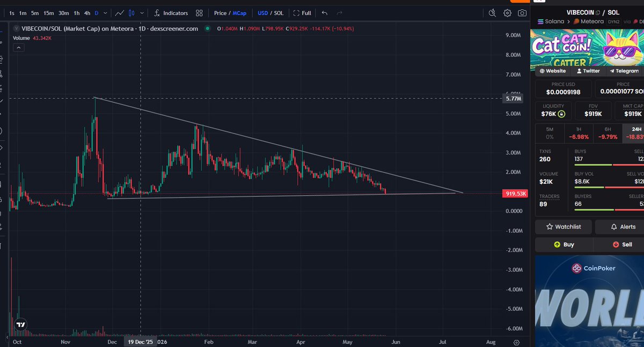This screenshot has width=644, height=347.
Task: Expand the chart style dropdown arrow
Action: [141, 13]
